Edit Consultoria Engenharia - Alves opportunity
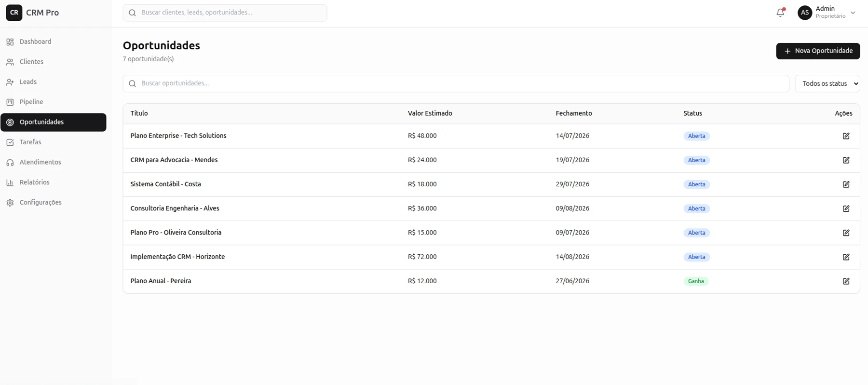The height and width of the screenshot is (385, 868). point(846,208)
